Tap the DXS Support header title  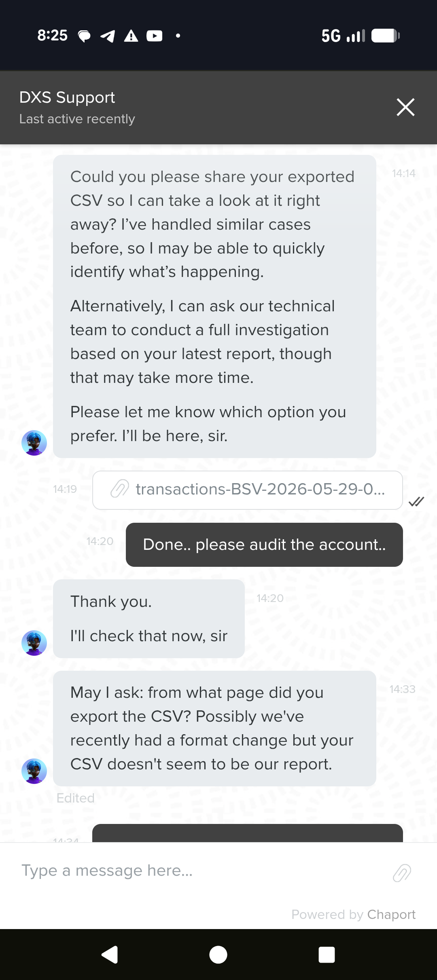(x=67, y=97)
